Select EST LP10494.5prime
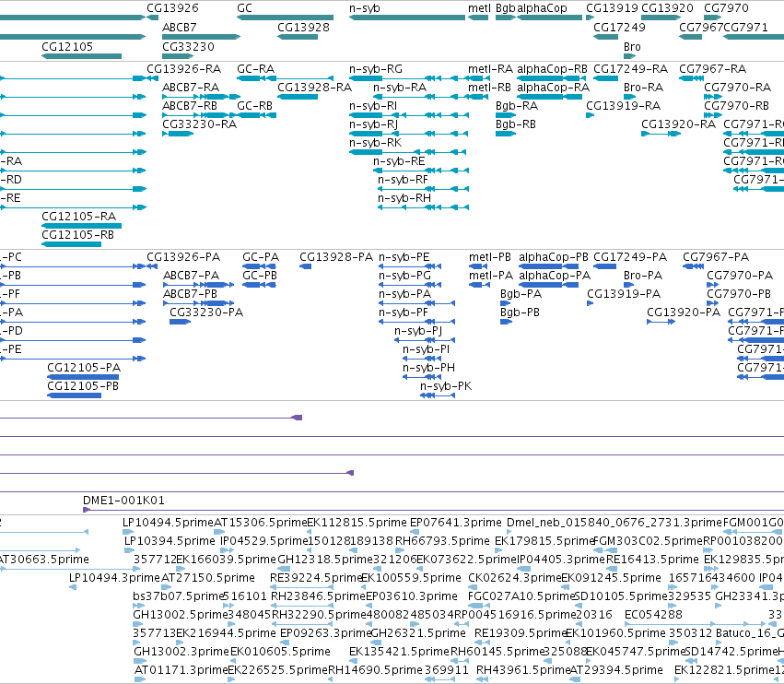784x684 pixels. click(x=168, y=523)
